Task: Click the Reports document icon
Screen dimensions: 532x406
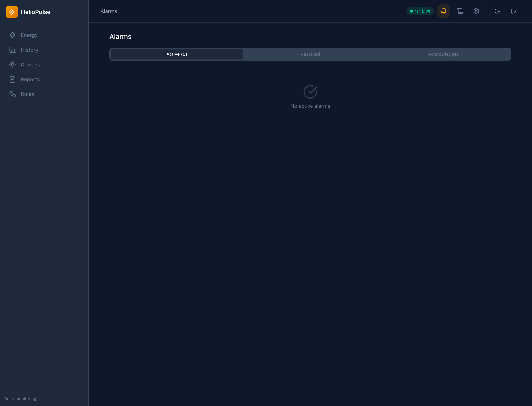Action: pyautogui.click(x=13, y=79)
